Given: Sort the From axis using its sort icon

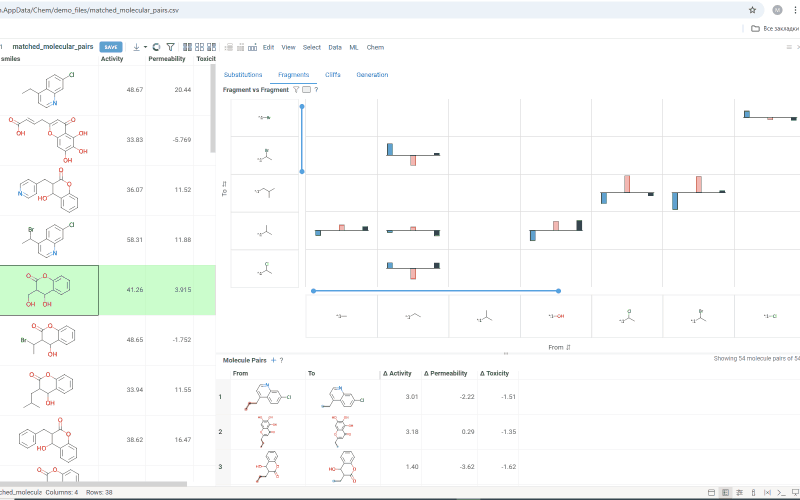Looking at the screenshot, I should 569,347.
